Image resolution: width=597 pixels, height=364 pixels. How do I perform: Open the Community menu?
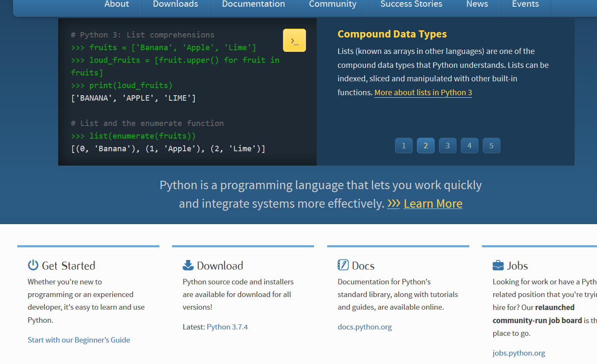pyautogui.click(x=333, y=4)
